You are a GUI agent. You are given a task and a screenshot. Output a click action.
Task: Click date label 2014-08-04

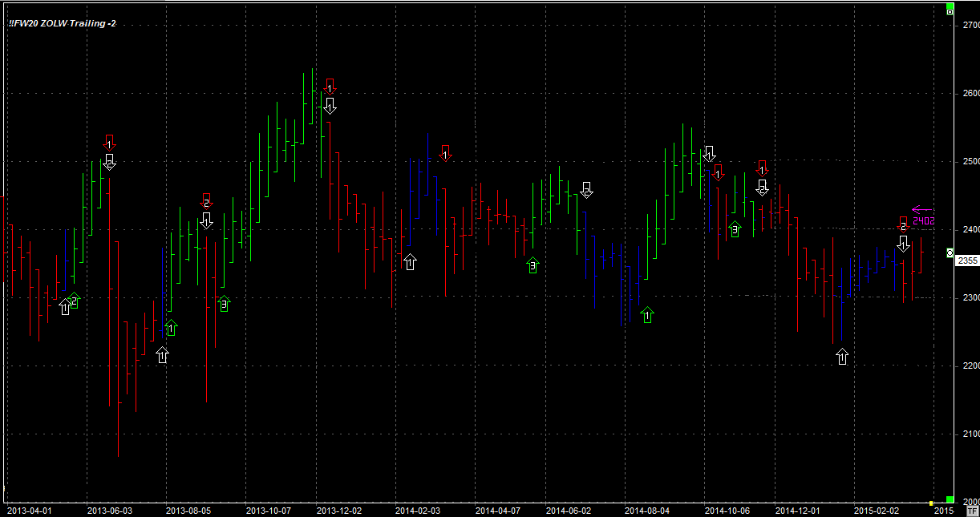647,510
